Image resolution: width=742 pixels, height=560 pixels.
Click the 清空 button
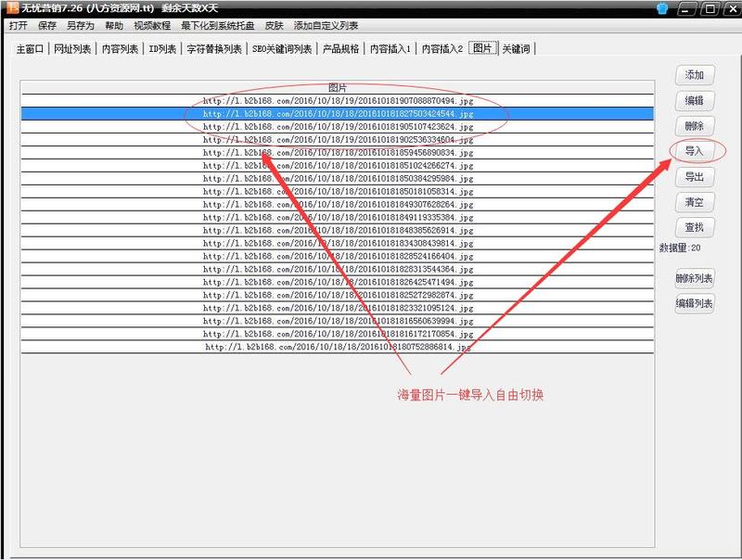(694, 202)
